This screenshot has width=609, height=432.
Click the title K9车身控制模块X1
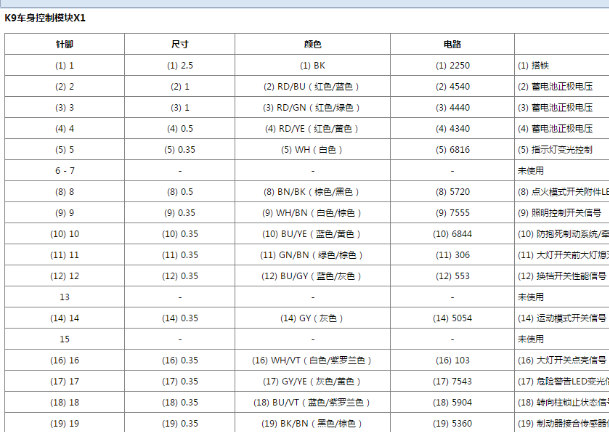(45, 18)
